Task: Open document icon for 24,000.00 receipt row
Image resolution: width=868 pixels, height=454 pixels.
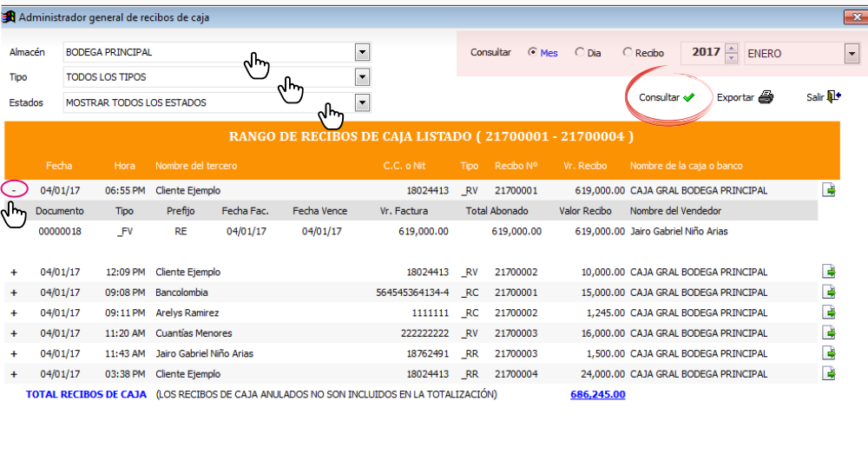Action: 829,374
